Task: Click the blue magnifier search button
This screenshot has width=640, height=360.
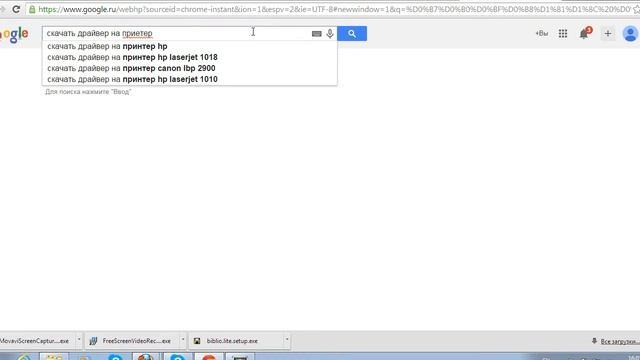Action: tap(352, 33)
